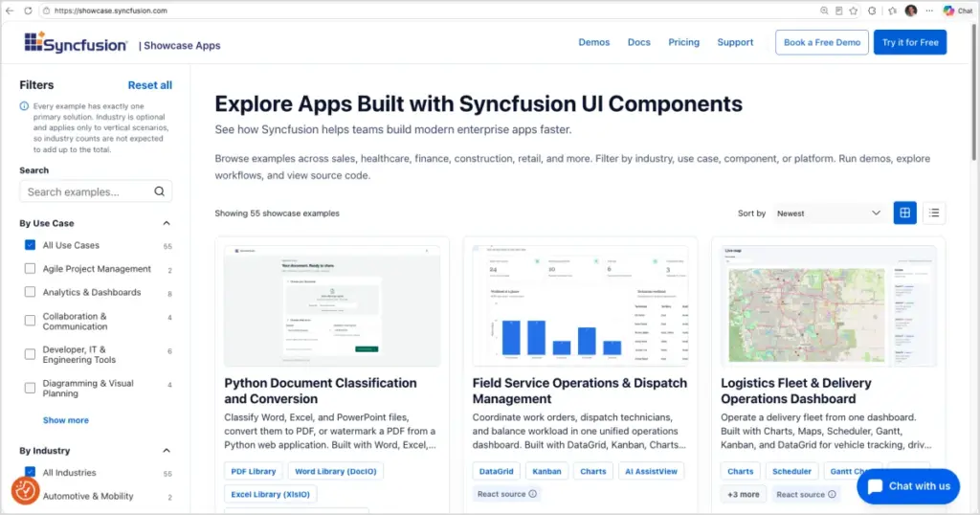The width and height of the screenshot is (980, 515).
Task: Select the Charts tag on Logistics card
Action: click(741, 471)
